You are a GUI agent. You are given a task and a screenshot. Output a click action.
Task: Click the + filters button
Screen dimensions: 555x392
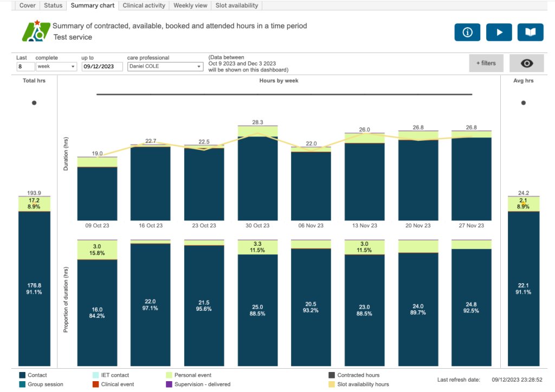[x=486, y=63]
